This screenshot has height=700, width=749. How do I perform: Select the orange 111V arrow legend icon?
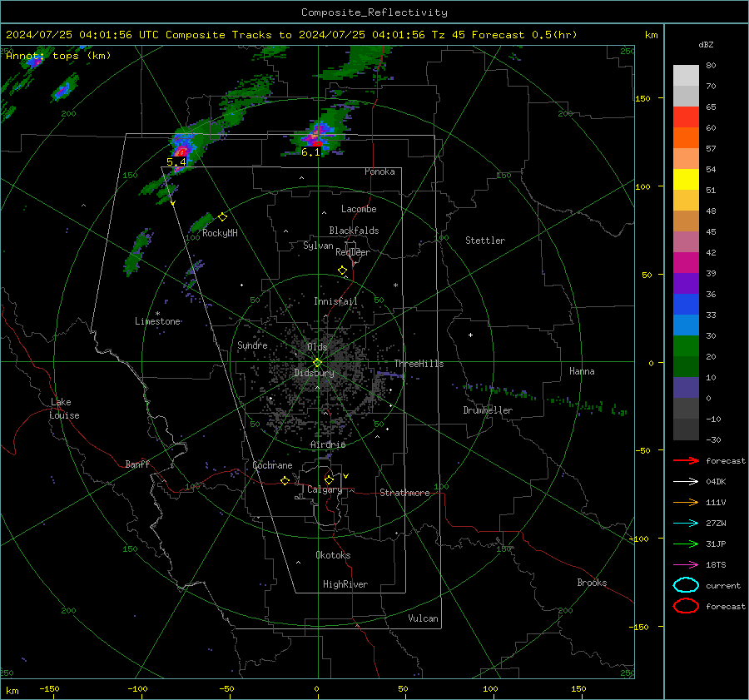click(x=686, y=502)
